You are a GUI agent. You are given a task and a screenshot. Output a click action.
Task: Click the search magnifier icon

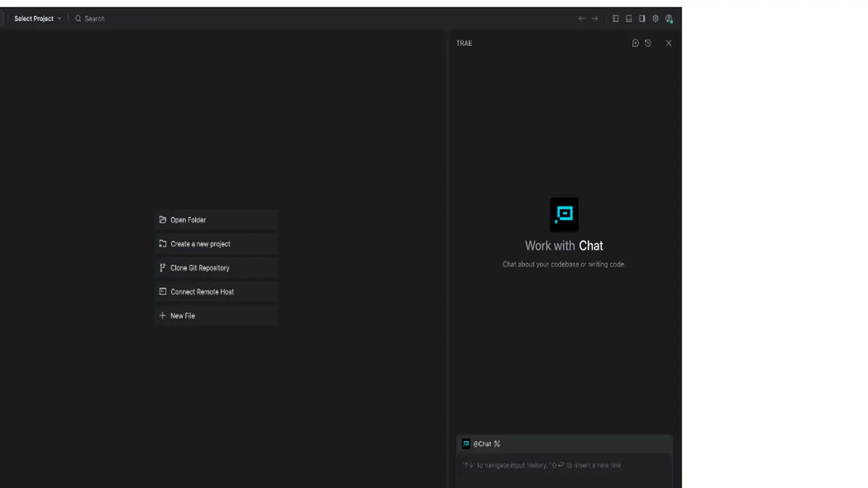tap(78, 19)
